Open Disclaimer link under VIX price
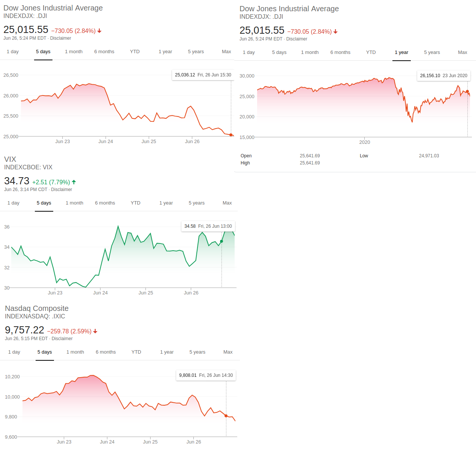 point(61,190)
